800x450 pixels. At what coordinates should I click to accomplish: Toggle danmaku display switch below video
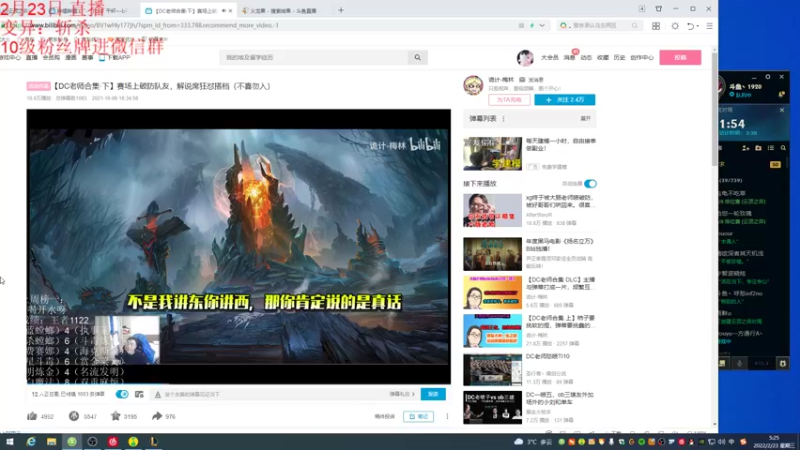tap(122, 394)
